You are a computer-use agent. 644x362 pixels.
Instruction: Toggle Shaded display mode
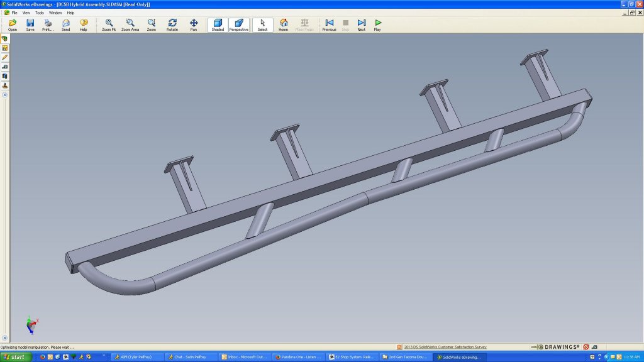click(218, 25)
